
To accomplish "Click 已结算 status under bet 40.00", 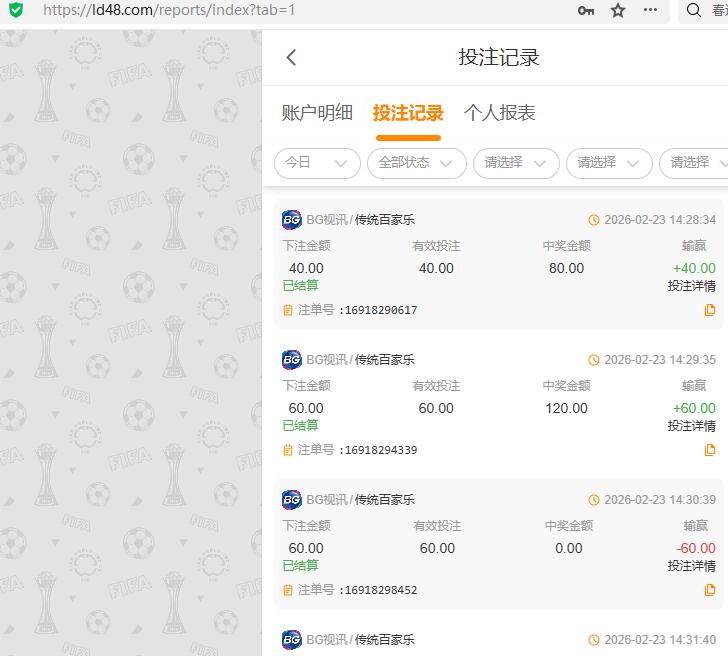I will tap(300, 286).
